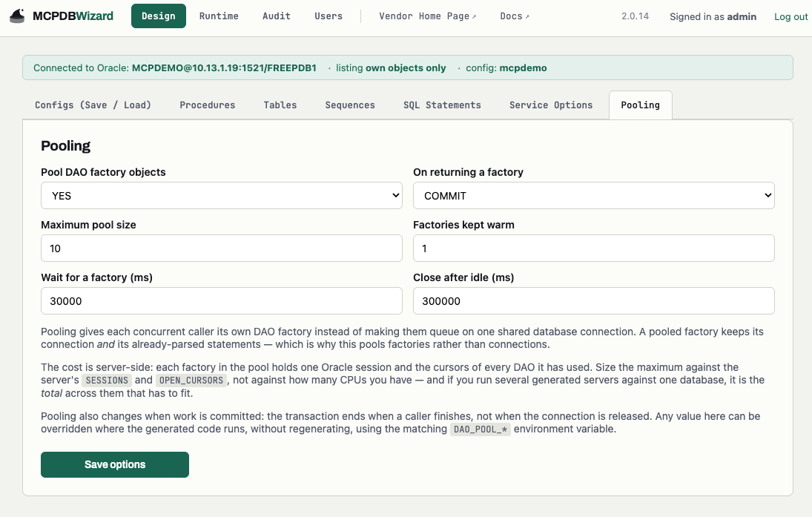Go to the Users section
Image resolution: width=812 pixels, height=517 pixels.
point(329,16)
